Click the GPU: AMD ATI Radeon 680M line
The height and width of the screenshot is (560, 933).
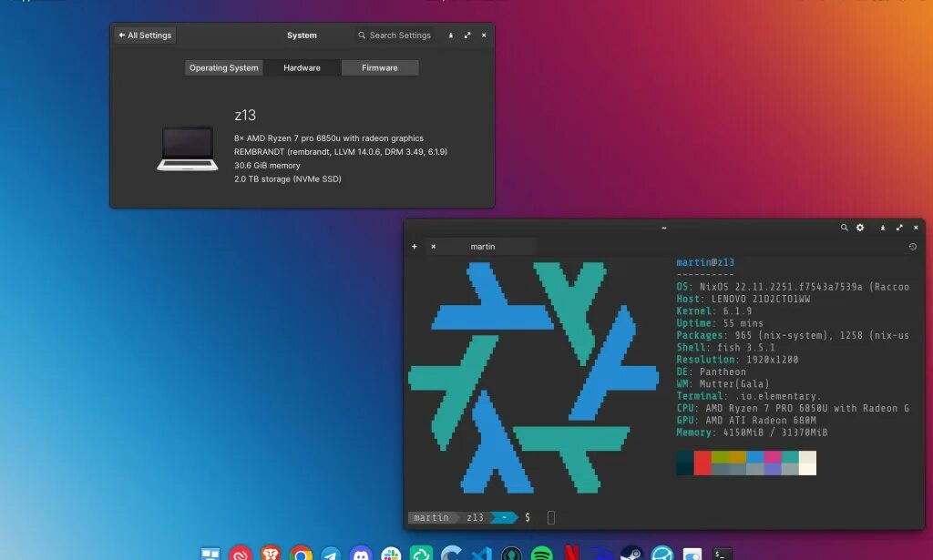[x=746, y=420]
